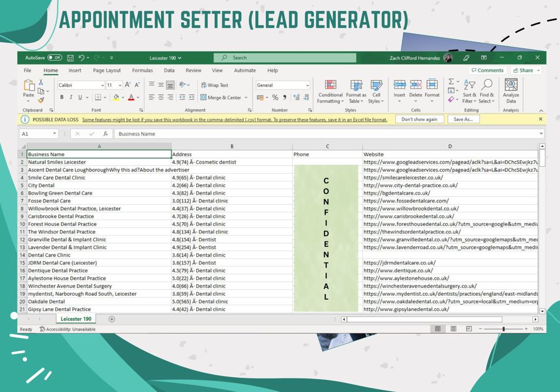Apply the red Font Color
Viewport: 560px width, 392px height.
[131, 97]
